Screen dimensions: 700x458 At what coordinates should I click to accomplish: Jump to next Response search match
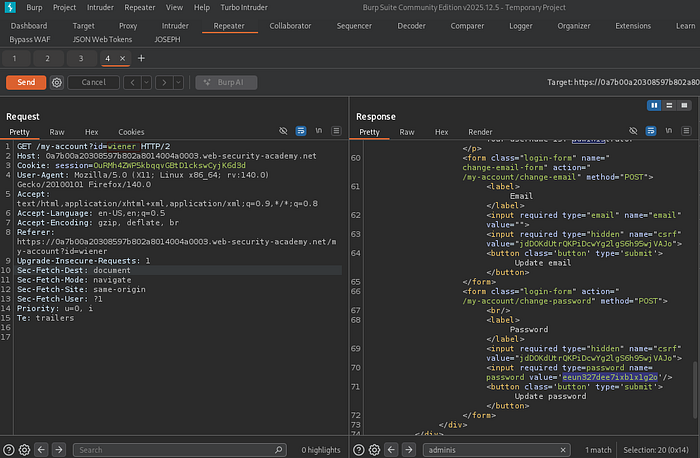(408, 450)
